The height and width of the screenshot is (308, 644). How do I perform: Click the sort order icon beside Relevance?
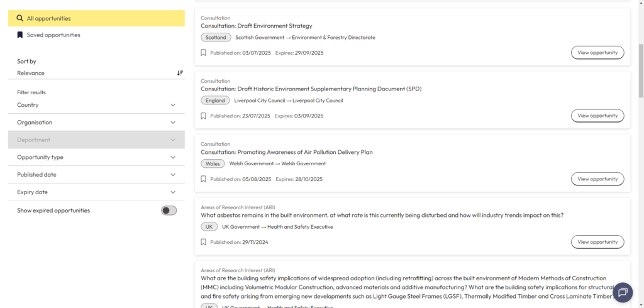coord(180,73)
